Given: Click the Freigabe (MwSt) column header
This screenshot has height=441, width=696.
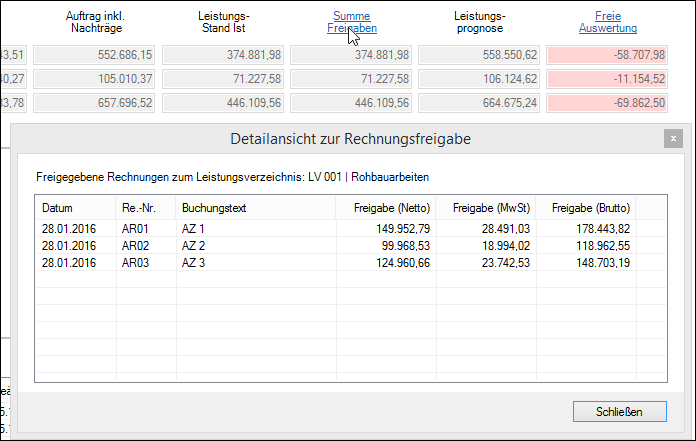Looking at the screenshot, I should 486,208.
